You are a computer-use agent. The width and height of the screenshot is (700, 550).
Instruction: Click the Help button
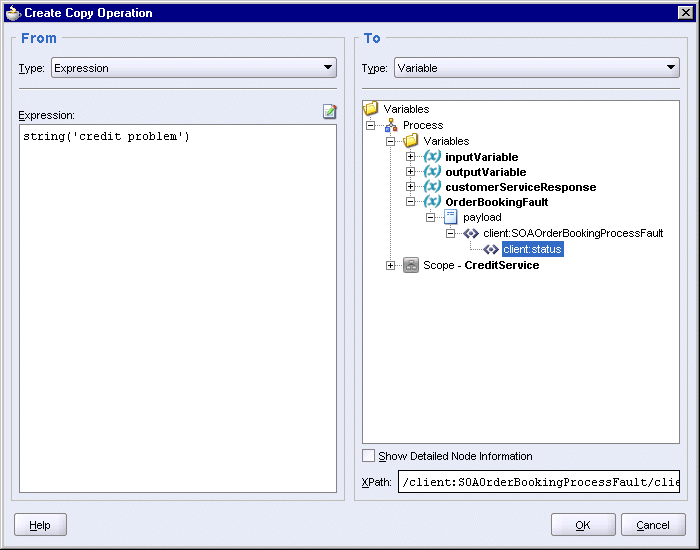coord(40,525)
